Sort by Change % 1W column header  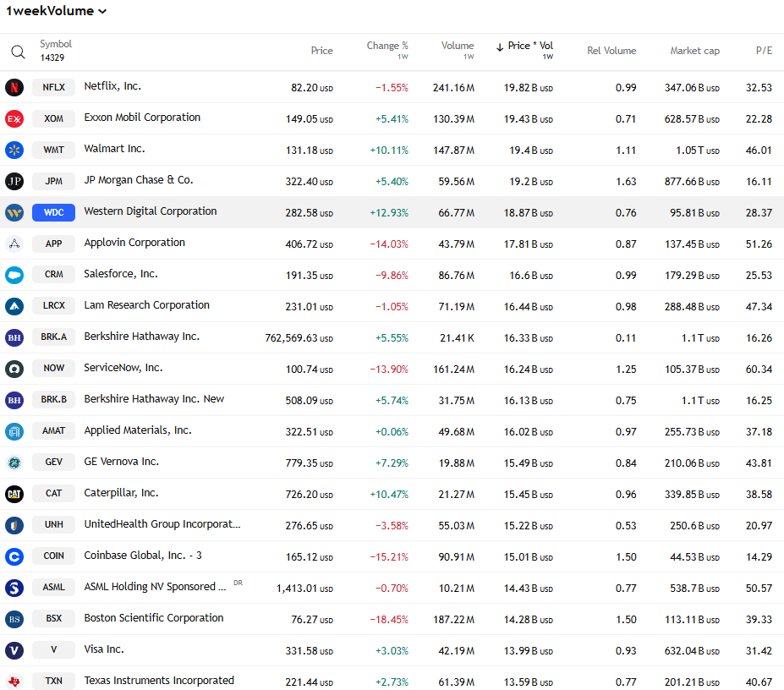[387, 51]
